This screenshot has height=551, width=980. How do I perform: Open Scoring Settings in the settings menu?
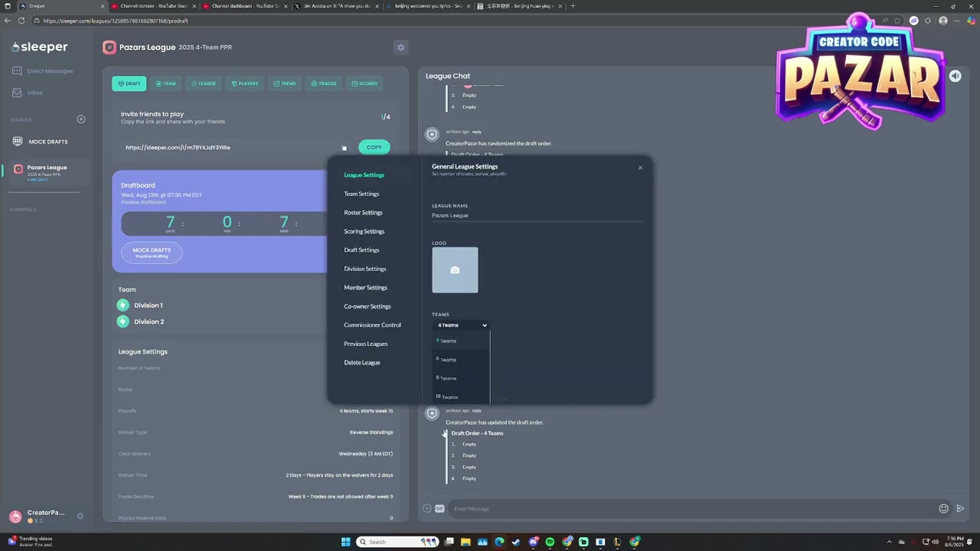pyautogui.click(x=364, y=231)
